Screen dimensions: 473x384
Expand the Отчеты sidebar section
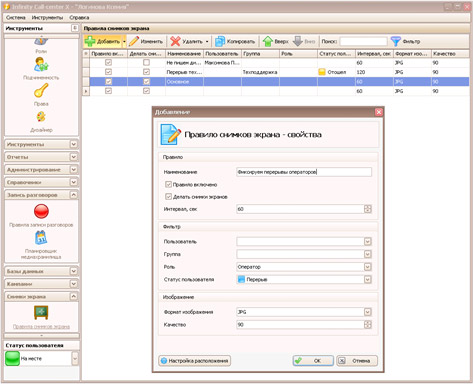74,157
